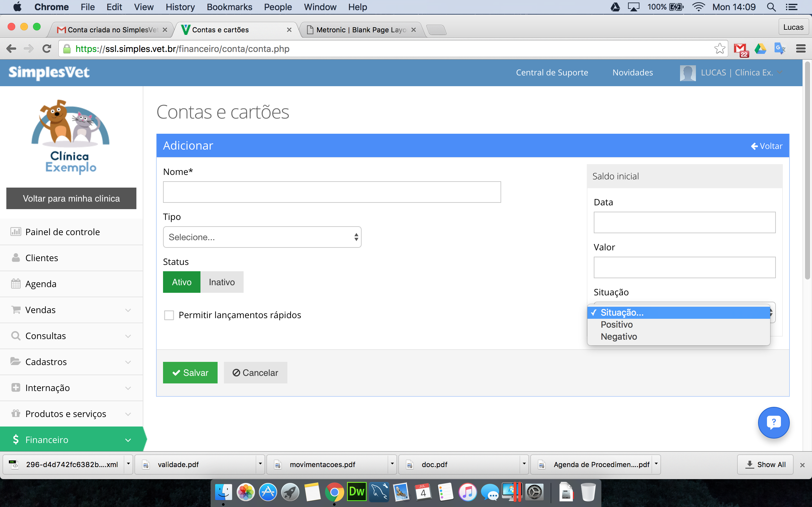
Task: Bookmark page with the star icon
Action: pos(719,49)
